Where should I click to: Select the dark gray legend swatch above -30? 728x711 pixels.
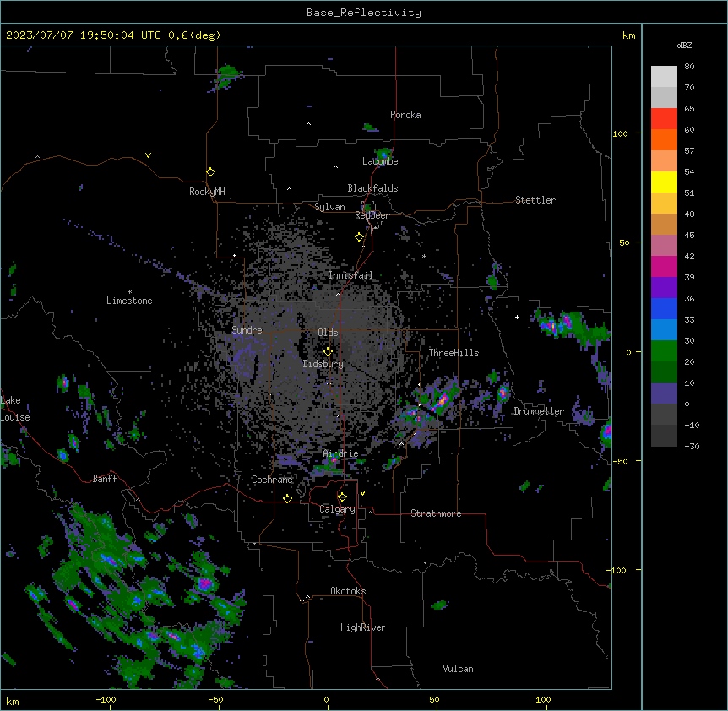tap(664, 436)
